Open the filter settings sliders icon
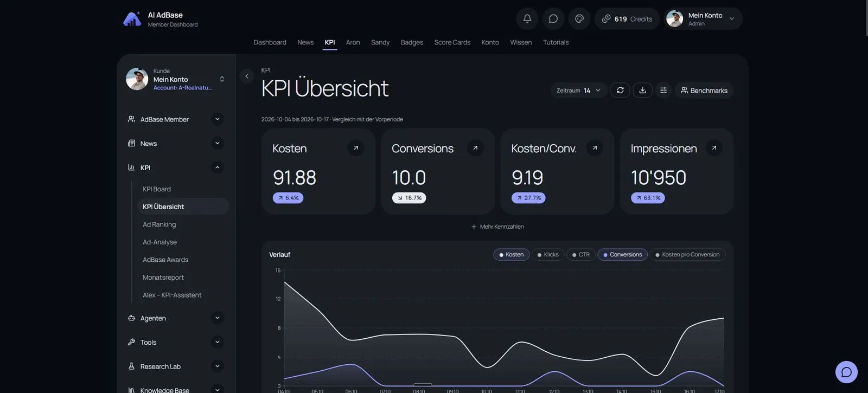 (663, 90)
